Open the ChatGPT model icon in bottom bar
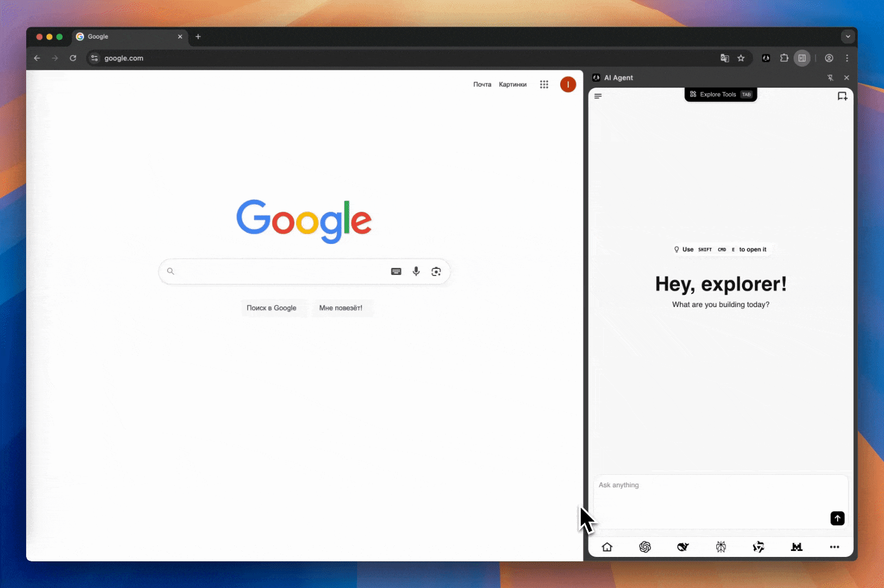Viewport: 884px width, 588px height. (x=644, y=547)
